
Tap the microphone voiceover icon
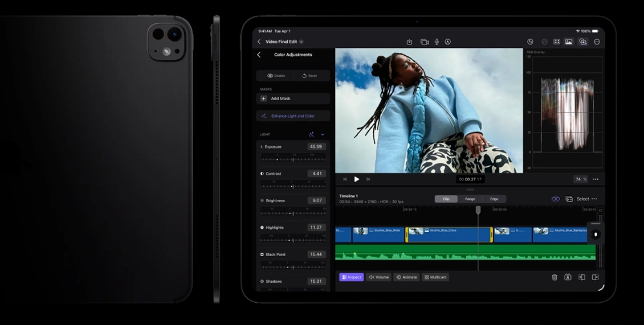pos(437,42)
